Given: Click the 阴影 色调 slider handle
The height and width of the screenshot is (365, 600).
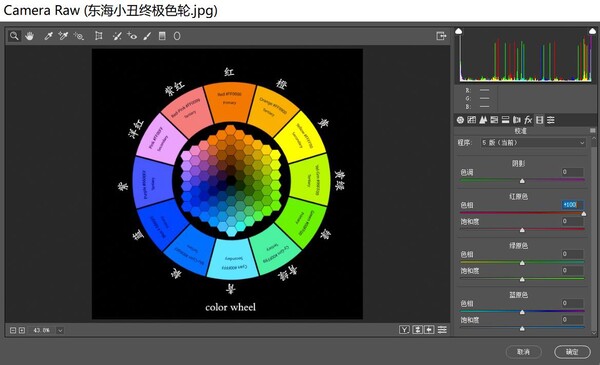Looking at the screenshot, I should 522,181.
